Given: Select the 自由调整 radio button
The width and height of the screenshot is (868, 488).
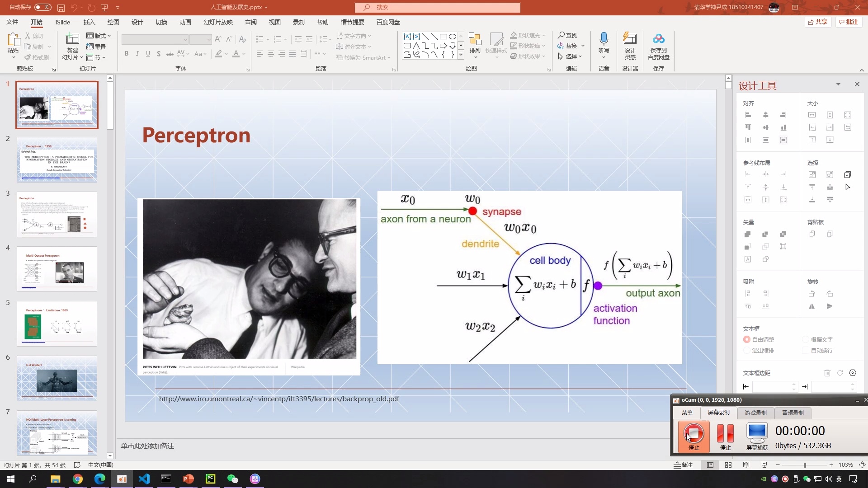Looking at the screenshot, I should [x=747, y=339].
